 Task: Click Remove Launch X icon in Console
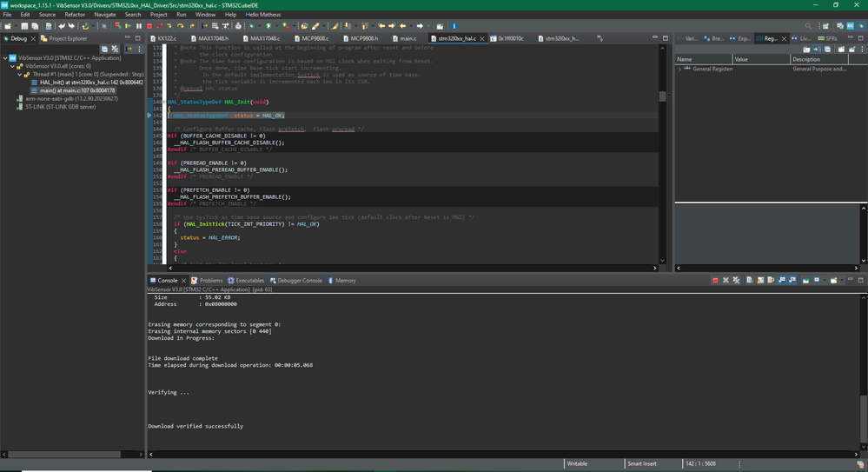click(x=726, y=280)
